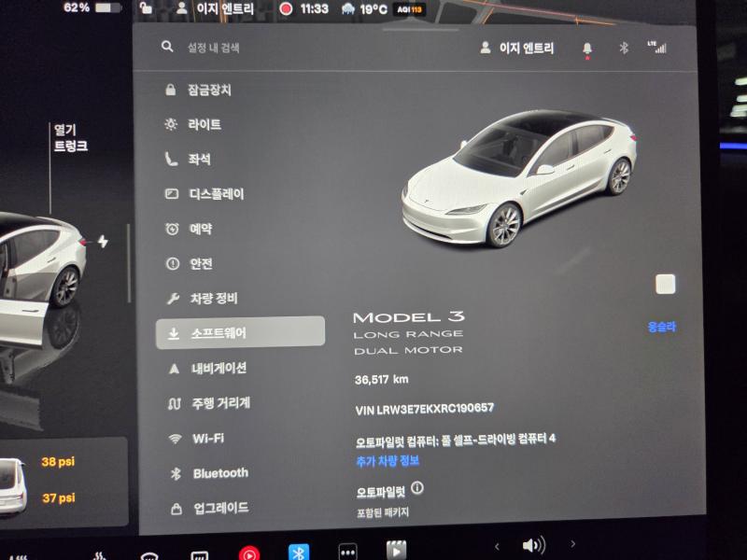Click the 62% battery indicator

pos(92,7)
